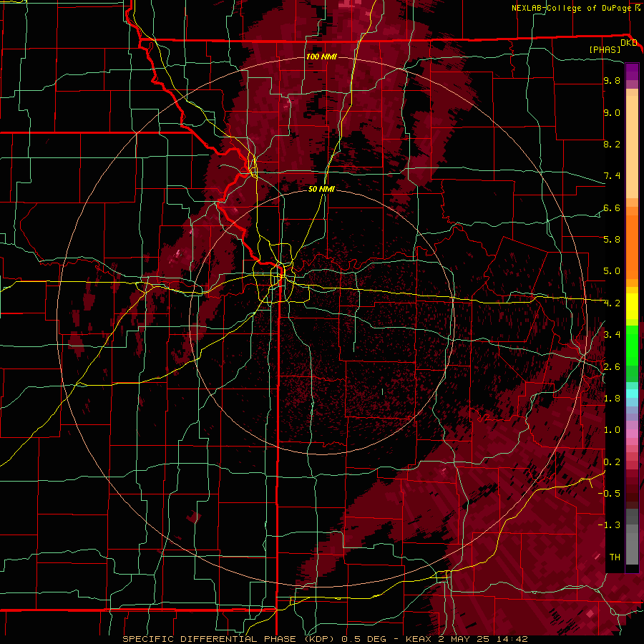This screenshot has width=644, height=644.
Task: Pick the yellow band on the color scale
Action: 632,306
